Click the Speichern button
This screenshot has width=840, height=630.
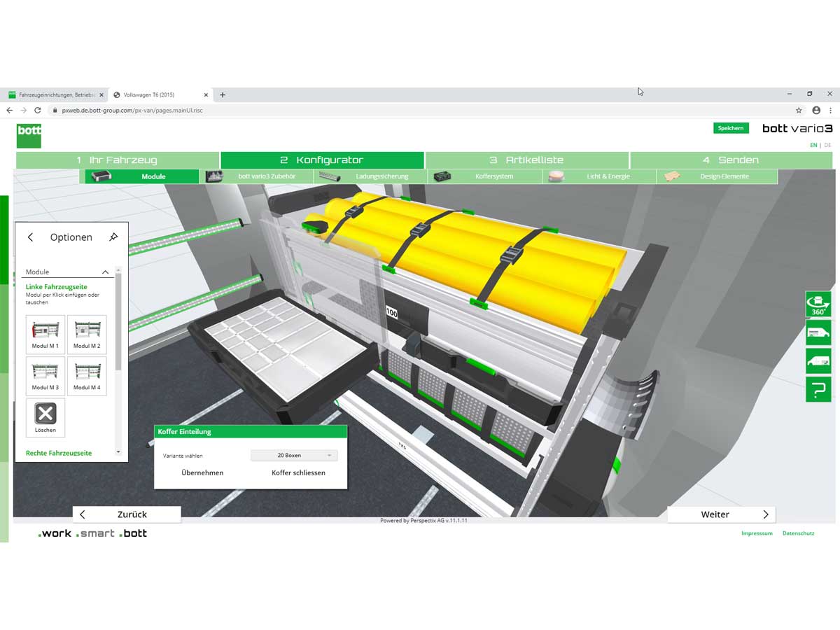pos(731,128)
